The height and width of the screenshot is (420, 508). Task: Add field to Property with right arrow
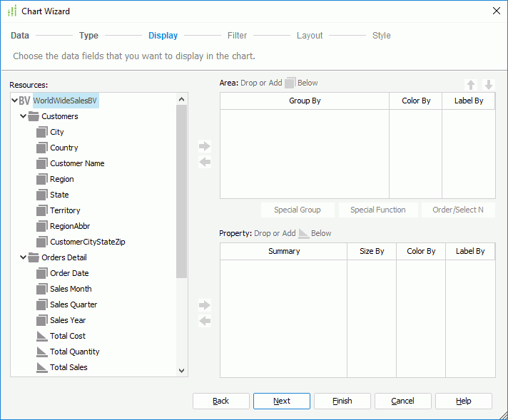click(x=205, y=305)
